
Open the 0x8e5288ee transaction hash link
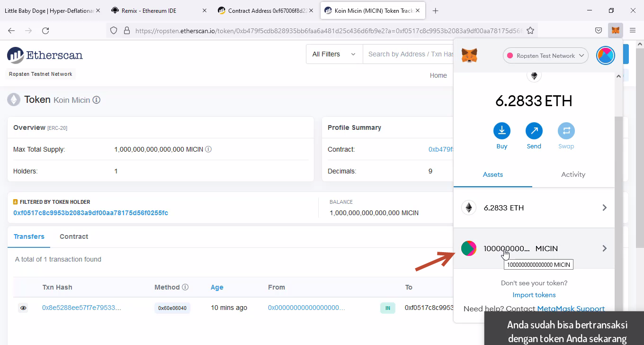click(x=81, y=308)
